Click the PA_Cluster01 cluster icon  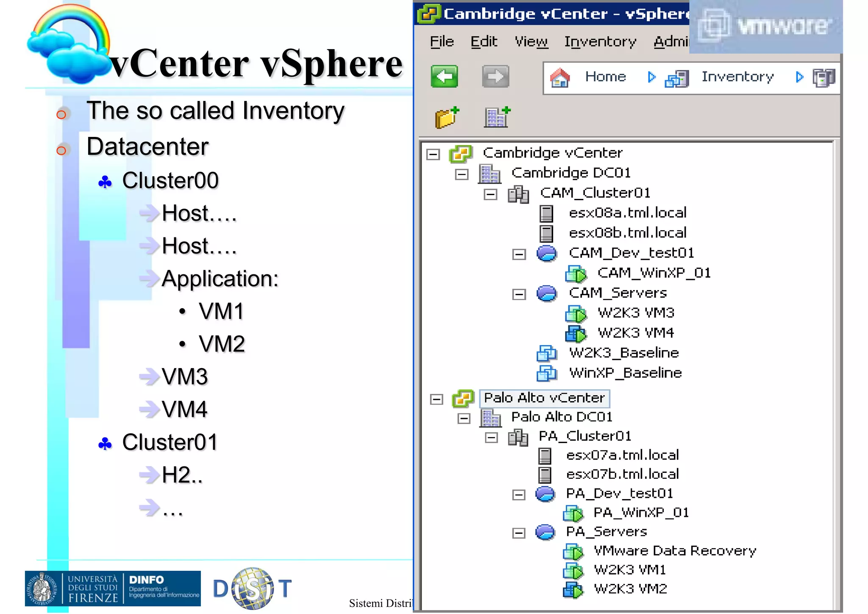(518, 437)
